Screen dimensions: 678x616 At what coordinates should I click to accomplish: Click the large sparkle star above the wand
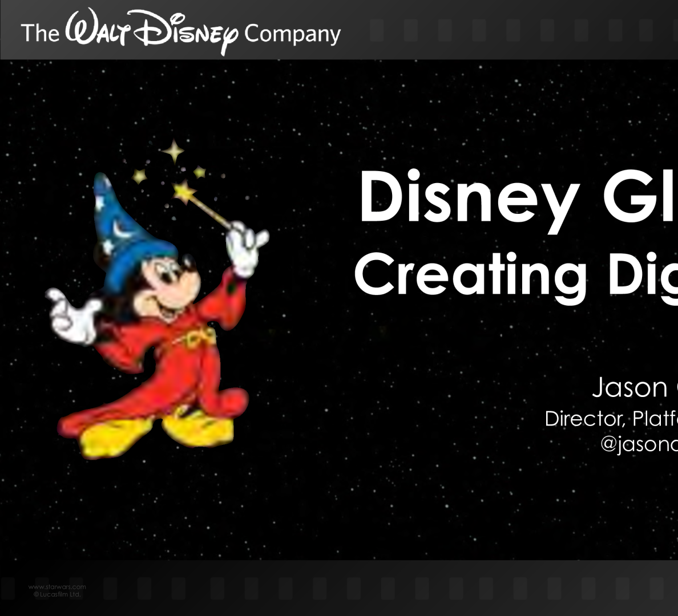coord(173,152)
